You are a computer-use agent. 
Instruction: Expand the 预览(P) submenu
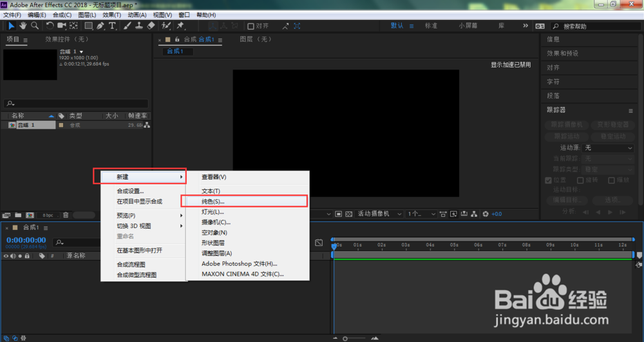[x=144, y=216]
